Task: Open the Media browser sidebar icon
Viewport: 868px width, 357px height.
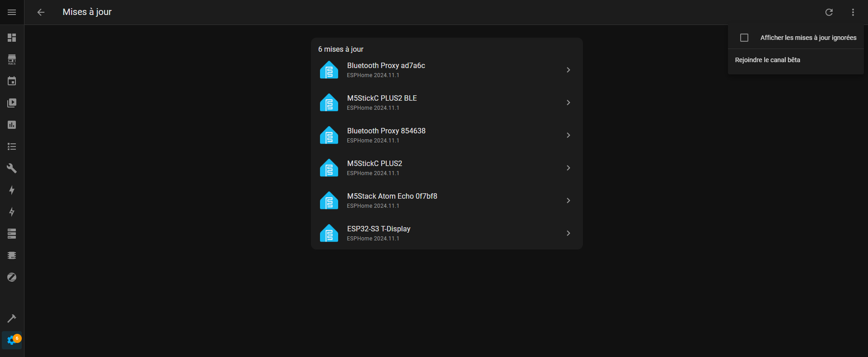Action: click(x=12, y=103)
